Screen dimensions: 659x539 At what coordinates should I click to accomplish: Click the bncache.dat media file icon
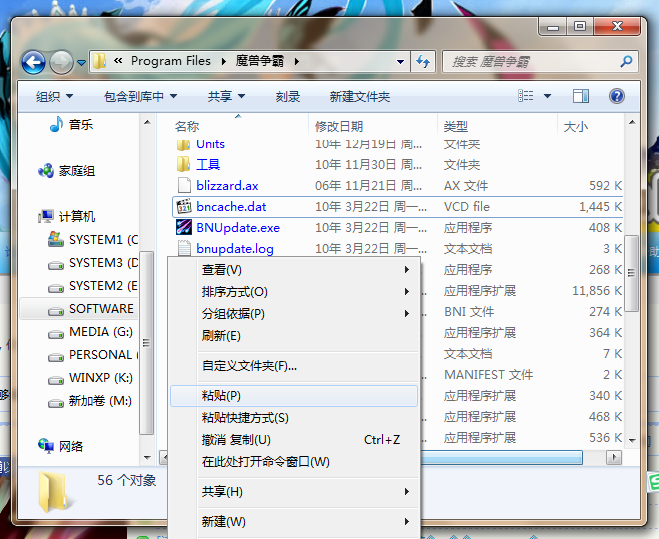184,206
